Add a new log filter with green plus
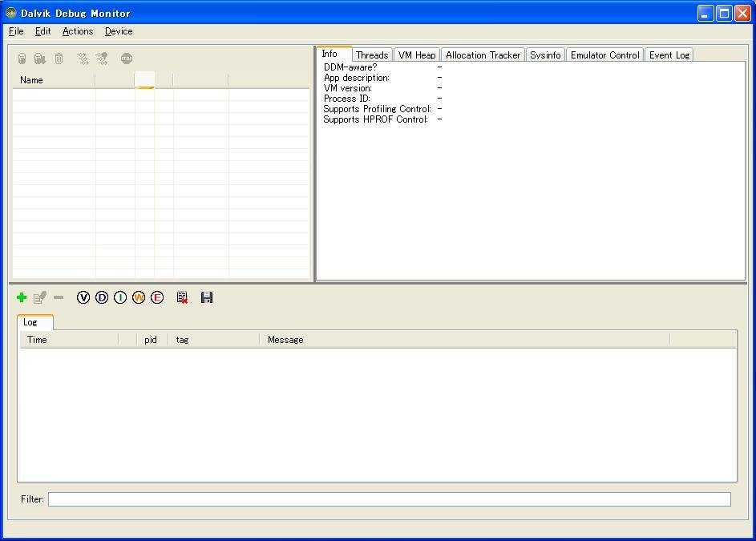This screenshot has height=541, width=756. point(22,297)
